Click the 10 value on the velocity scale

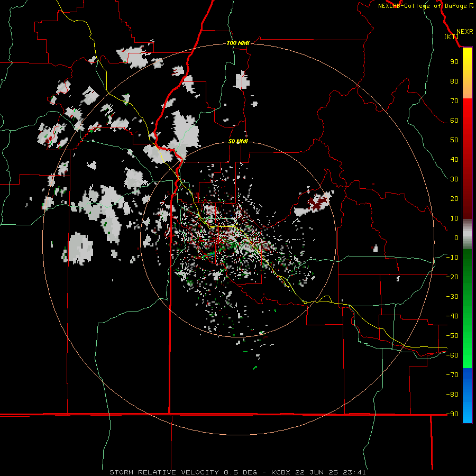pyautogui.click(x=454, y=218)
